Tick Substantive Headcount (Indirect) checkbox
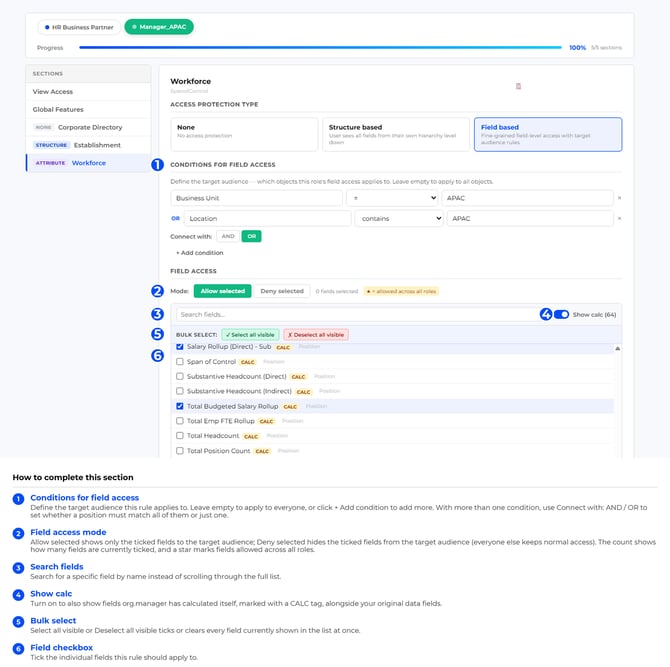Image resolution: width=670 pixels, height=667 pixels. click(180, 391)
